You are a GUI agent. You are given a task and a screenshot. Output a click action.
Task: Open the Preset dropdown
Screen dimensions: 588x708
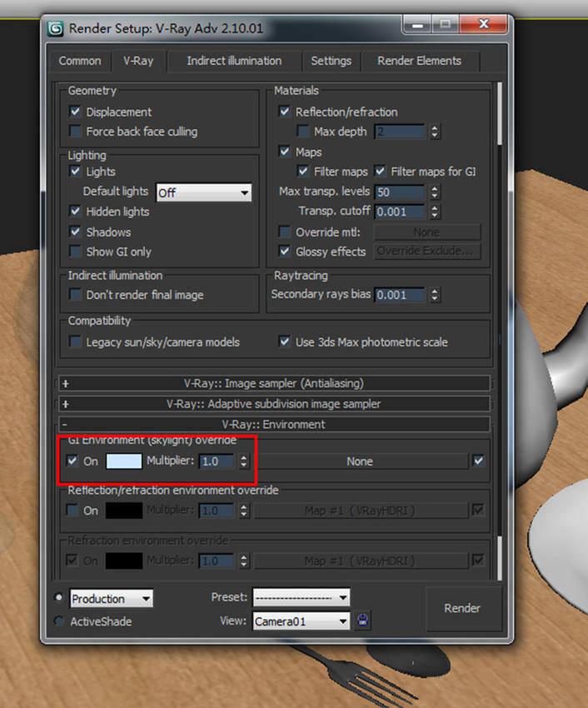tap(301, 597)
